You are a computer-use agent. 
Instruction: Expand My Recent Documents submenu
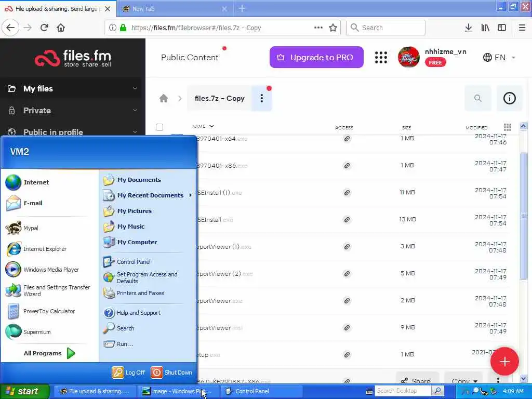coord(148,195)
